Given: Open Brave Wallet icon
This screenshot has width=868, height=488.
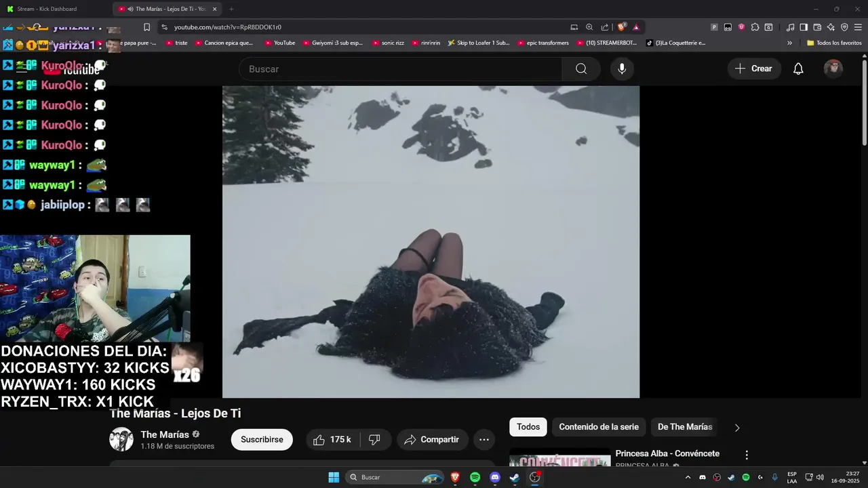Looking at the screenshot, I should [x=817, y=27].
